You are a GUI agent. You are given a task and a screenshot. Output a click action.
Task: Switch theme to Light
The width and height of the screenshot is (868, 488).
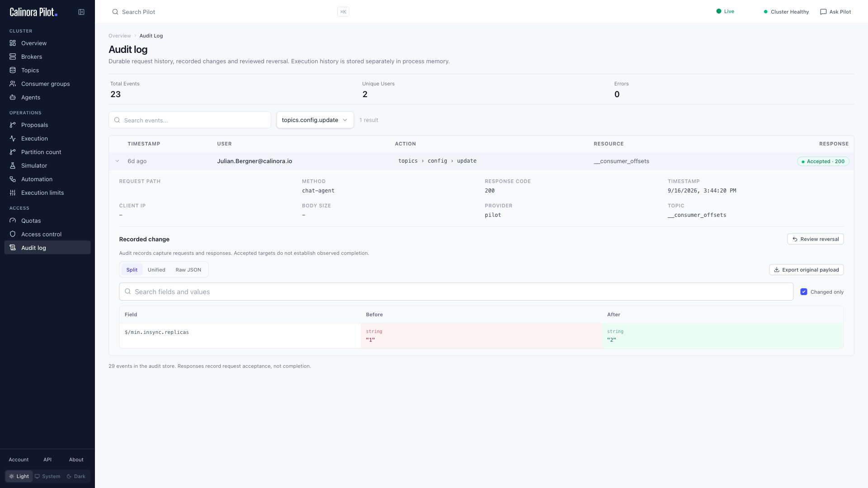[x=19, y=476]
